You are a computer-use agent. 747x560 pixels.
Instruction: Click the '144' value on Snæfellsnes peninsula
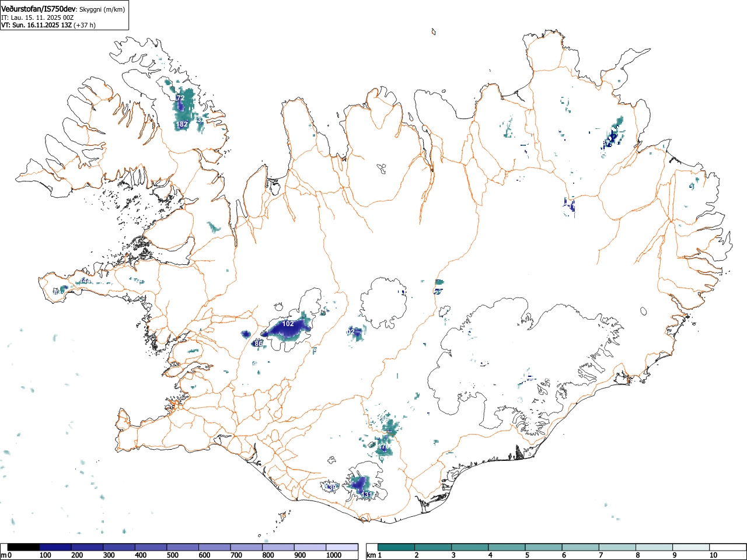85,281
